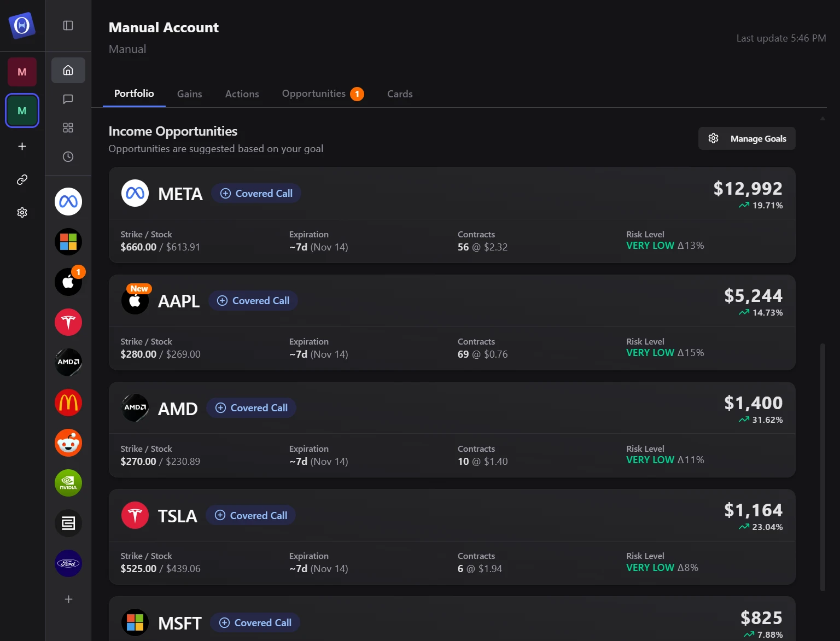Select the Microsoft ticker icon
Screen dimensions: 840x641
tap(68, 241)
